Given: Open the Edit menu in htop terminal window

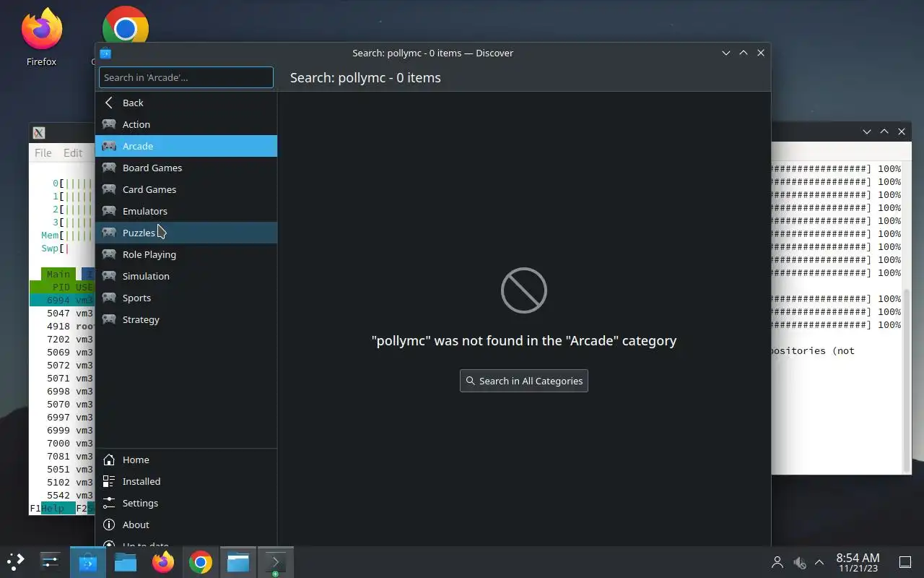Looking at the screenshot, I should point(73,152).
